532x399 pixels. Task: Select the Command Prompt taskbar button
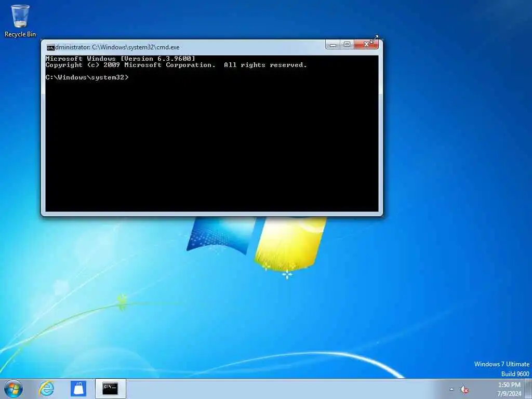click(x=111, y=389)
